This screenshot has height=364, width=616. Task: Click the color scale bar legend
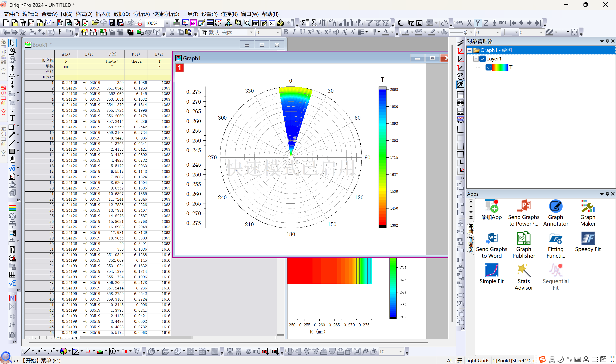[382, 157]
